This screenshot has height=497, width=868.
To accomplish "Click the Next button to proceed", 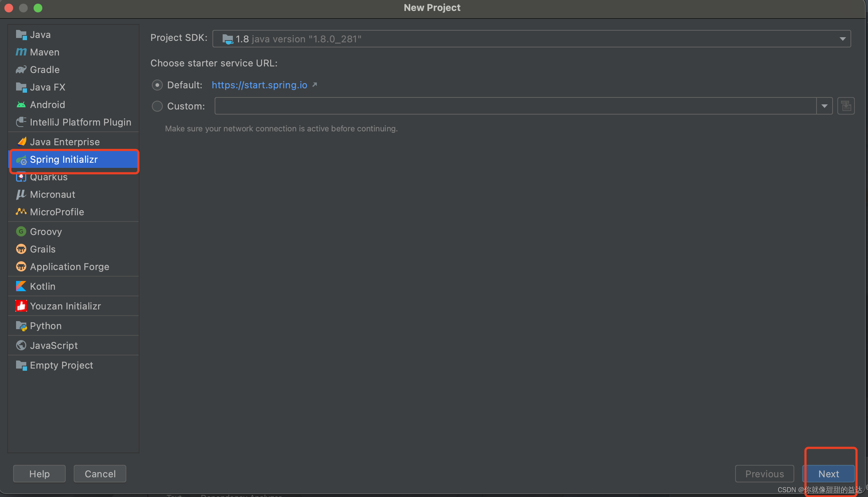I will click(x=829, y=474).
